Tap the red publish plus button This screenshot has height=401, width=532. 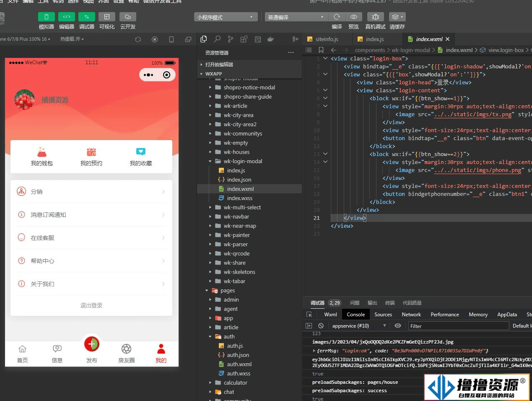coord(92,344)
